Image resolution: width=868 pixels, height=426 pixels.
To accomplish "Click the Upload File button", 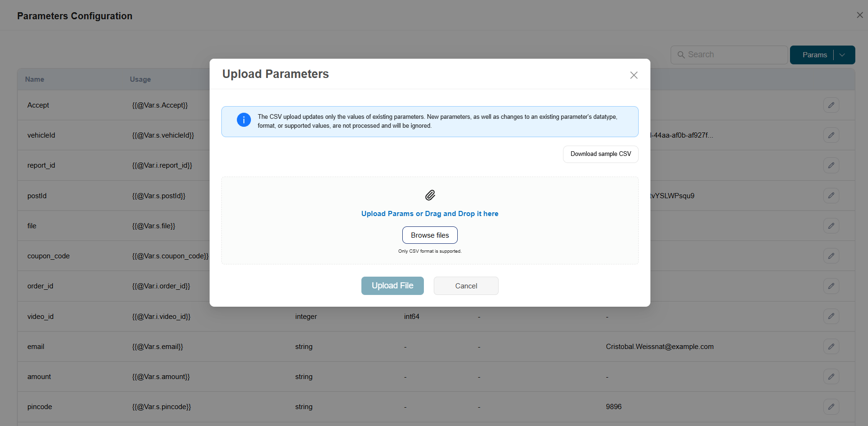I will coord(392,286).
